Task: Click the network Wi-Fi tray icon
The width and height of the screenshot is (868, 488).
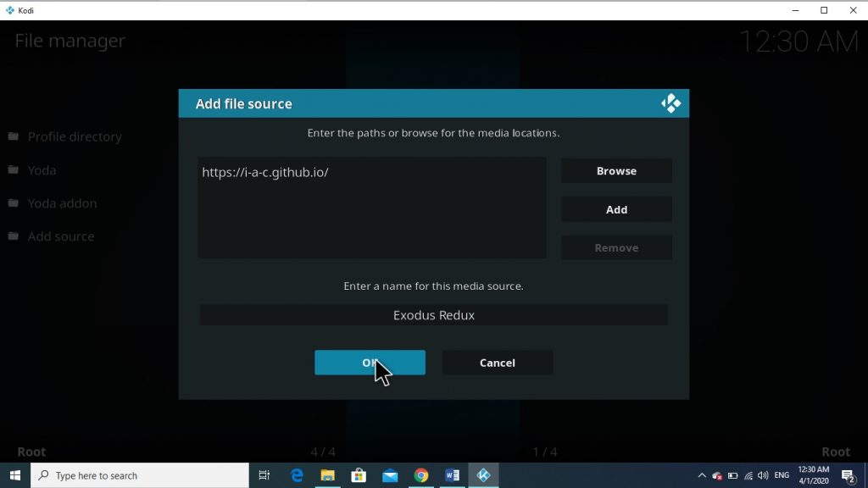Action: 748,475
